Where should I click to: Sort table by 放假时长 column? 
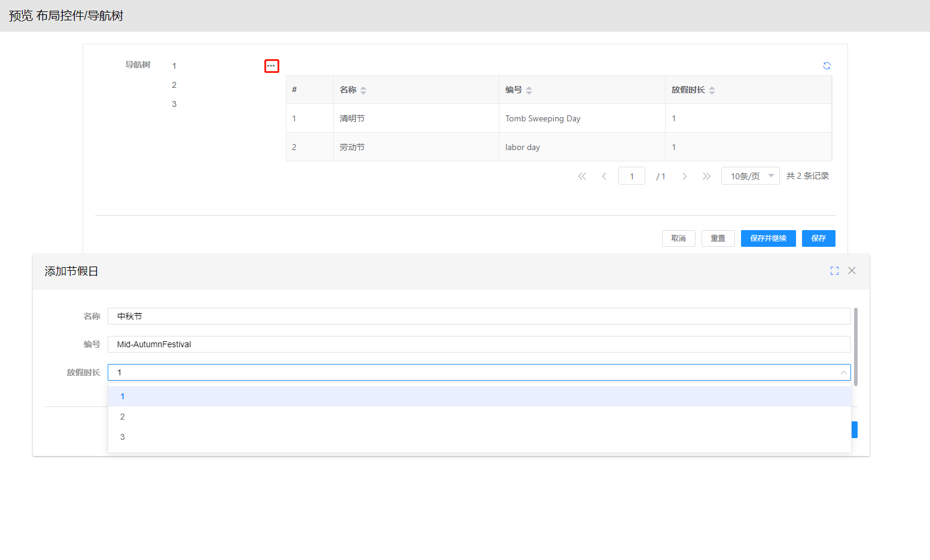(712, 90)
